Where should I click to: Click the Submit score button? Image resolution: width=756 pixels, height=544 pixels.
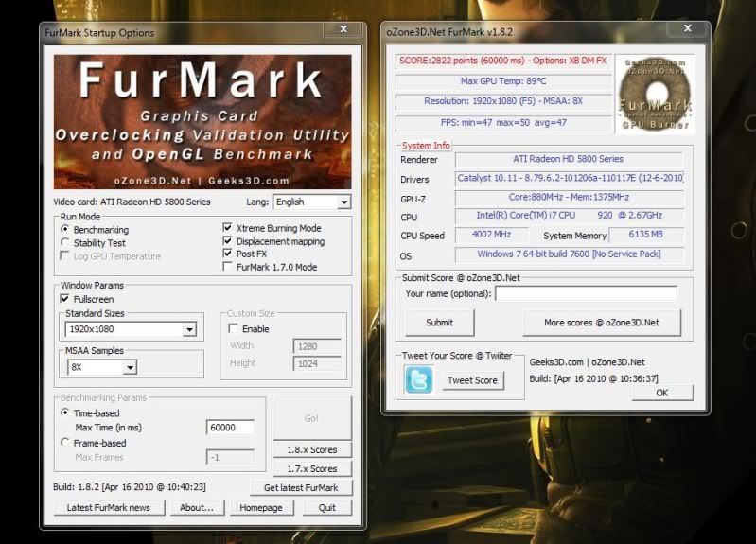coord(439,323)
